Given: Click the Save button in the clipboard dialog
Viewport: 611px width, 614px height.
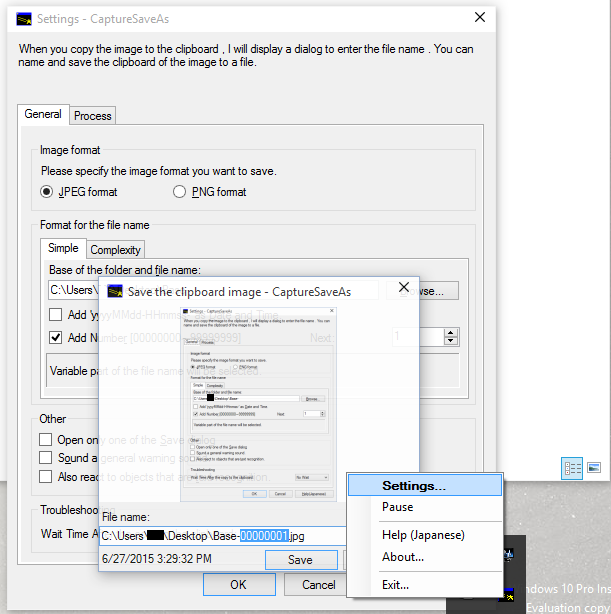Looking at the screenshot, I should point(301,560).
